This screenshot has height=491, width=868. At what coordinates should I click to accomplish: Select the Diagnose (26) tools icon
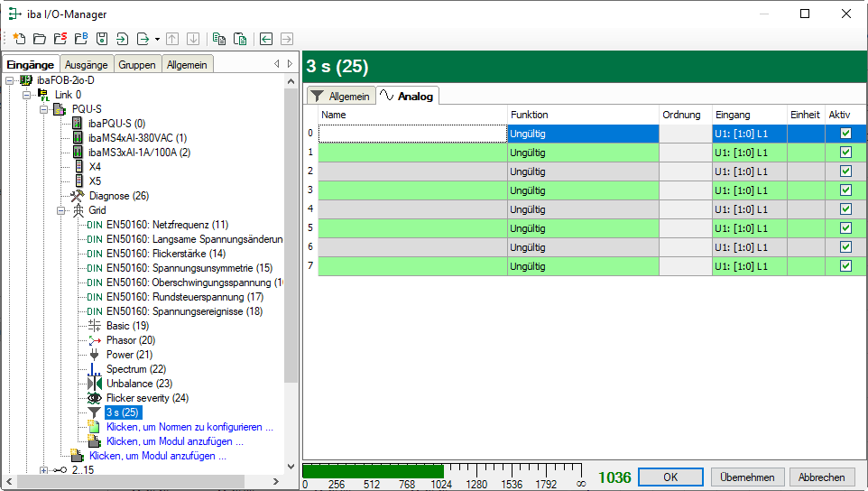(x=78, y=196)
